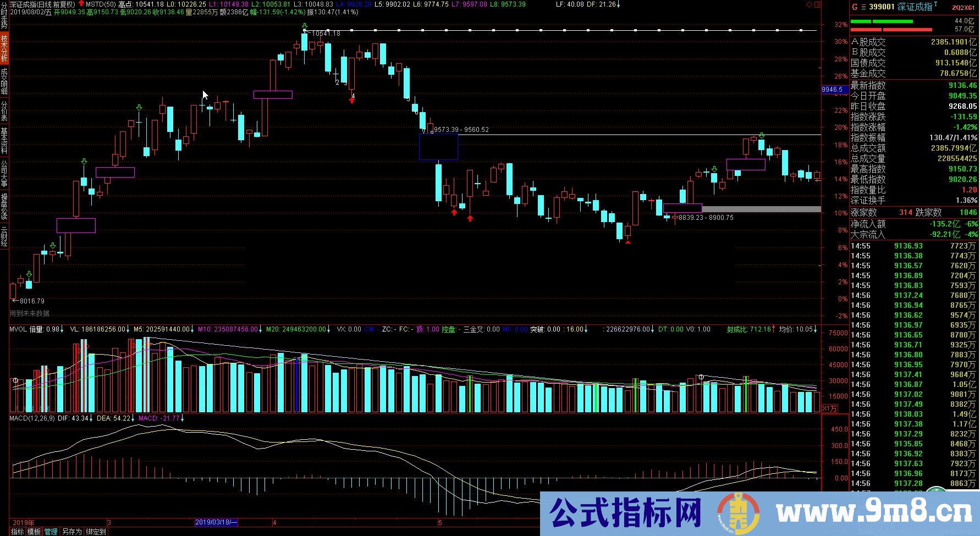Expand the arrow after MACD: -21.77 value
The height and width of the screenshot is (536, 980).
point(183,418)
